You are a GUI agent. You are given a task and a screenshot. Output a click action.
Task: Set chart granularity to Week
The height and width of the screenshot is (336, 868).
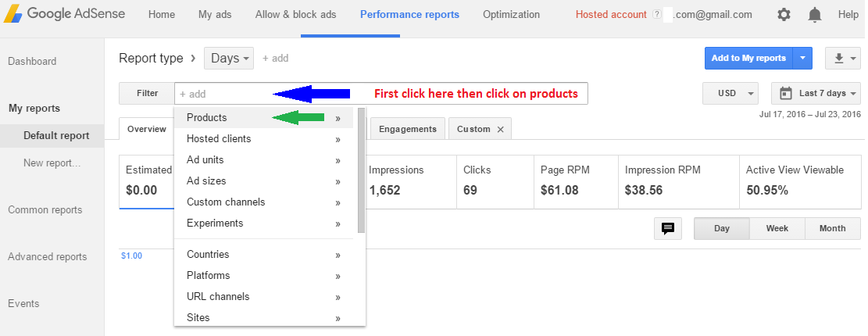[777, 228]
